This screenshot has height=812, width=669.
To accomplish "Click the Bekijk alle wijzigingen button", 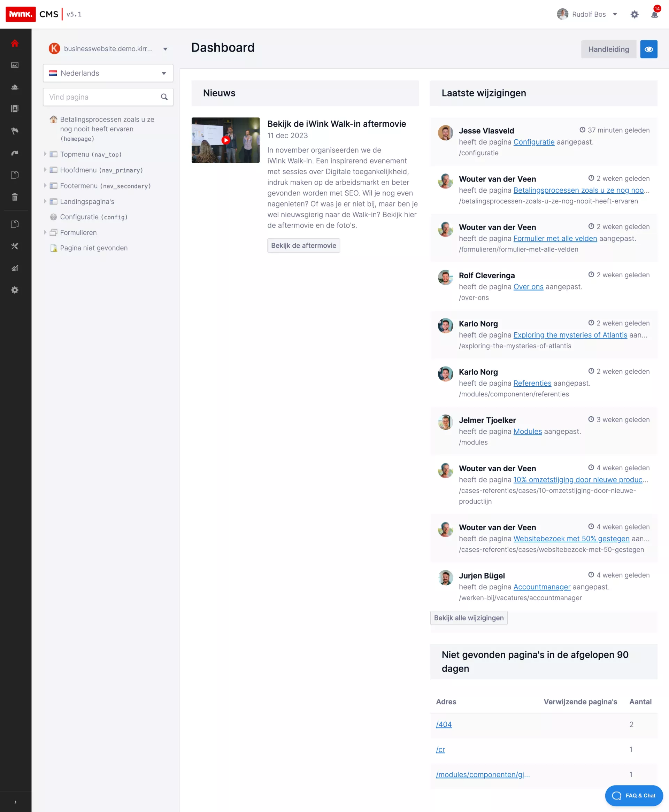I will point(469,618).
